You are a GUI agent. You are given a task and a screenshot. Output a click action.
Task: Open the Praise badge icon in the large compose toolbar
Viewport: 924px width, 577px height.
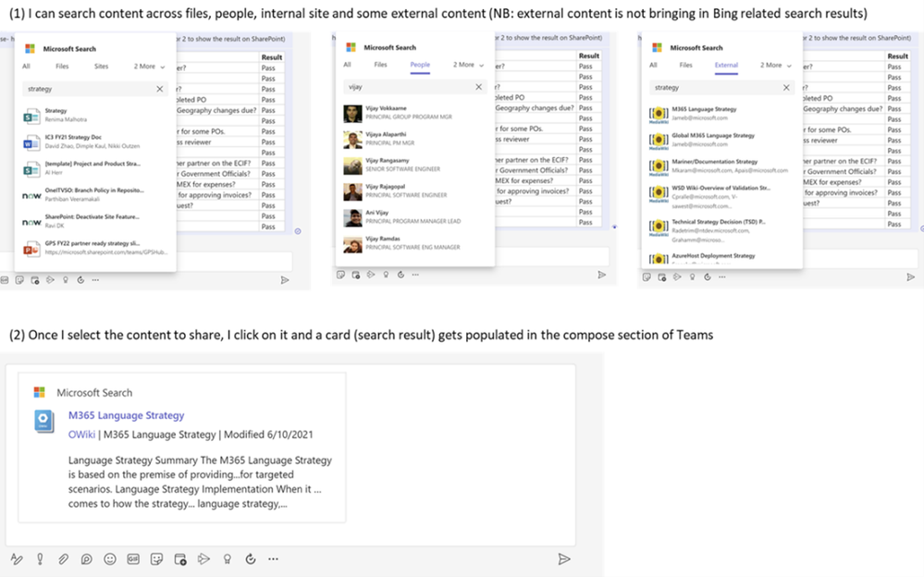[x=227, y=559]
